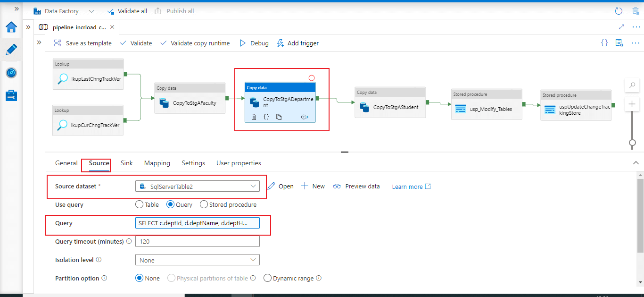Click Save as template
The image size is (644, 297).
(x=83, y=43)
